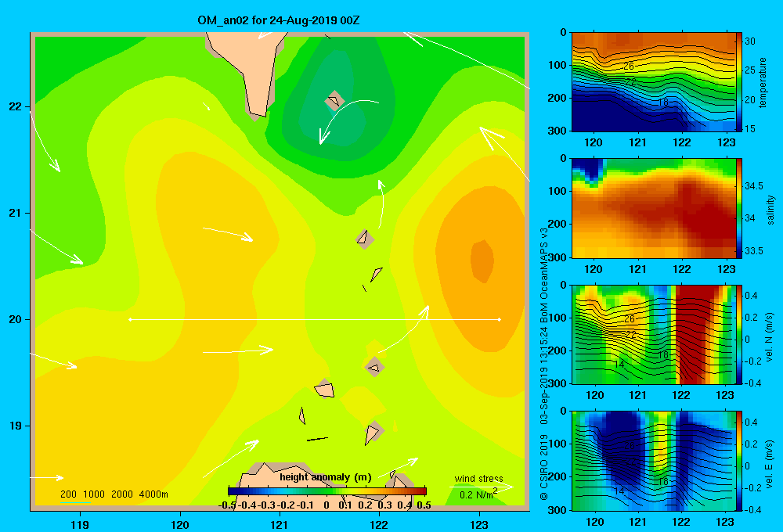Viewport: 783px width, 532px height.
Task: Click the latitude 21 tick label on main map
Action: point(16,213)
